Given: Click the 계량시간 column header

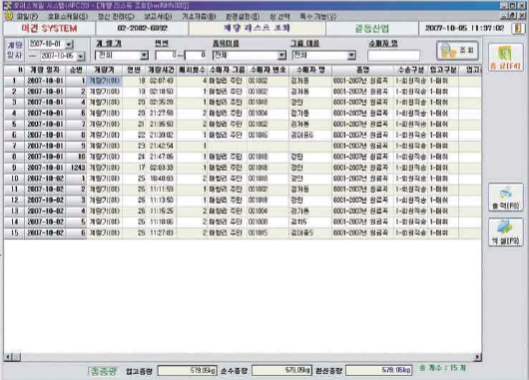Looking at the screenshot, I should coord(161,70).
